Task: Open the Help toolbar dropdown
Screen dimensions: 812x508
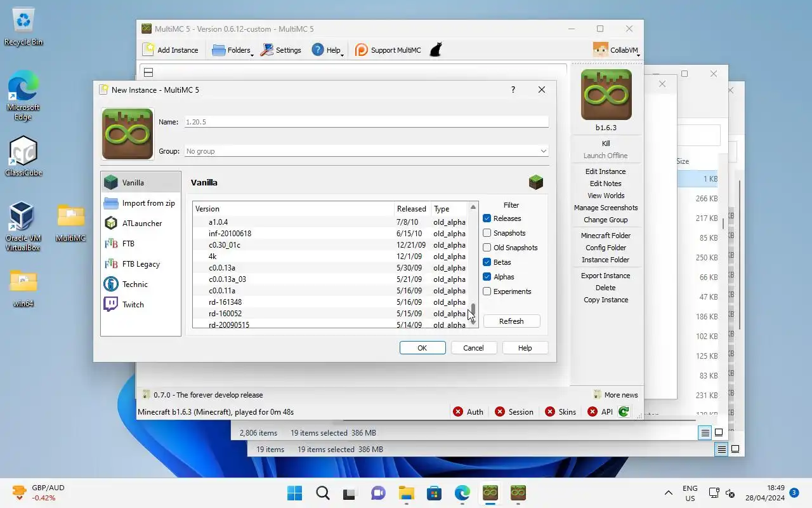Action: tap(327, 50)
